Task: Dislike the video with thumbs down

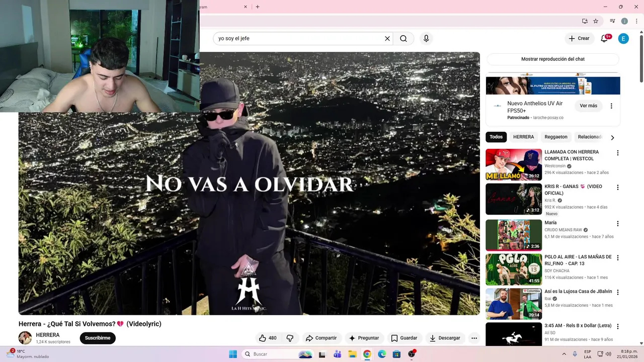Action: pyautogui.click(x=290, y=338)
